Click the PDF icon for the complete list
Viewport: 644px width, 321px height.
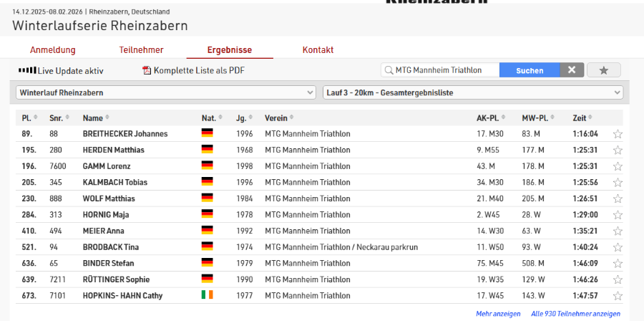click(x=147, y=70)
